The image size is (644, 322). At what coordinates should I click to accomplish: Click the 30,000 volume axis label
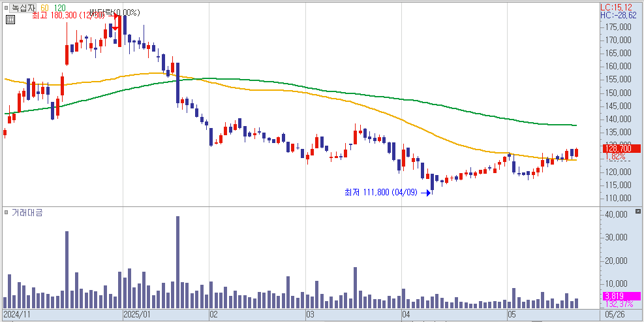point(616,237)
